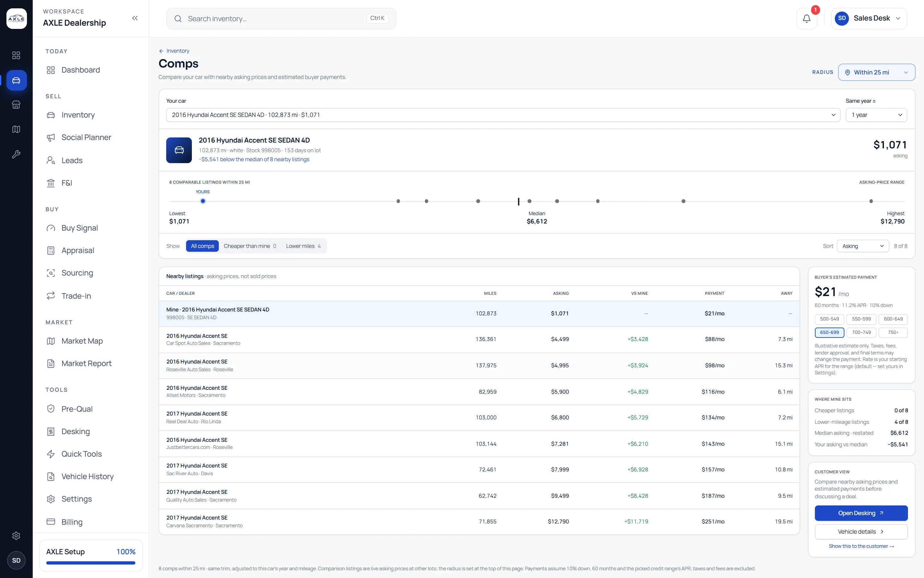
Task: Select the 550–599 credit range
Action: (861, 319)
